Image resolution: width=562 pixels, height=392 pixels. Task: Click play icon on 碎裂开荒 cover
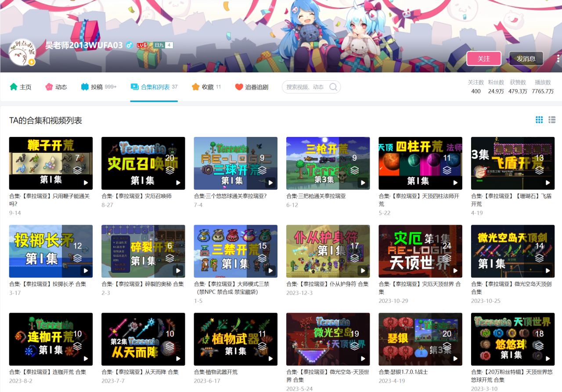[178, 270]
